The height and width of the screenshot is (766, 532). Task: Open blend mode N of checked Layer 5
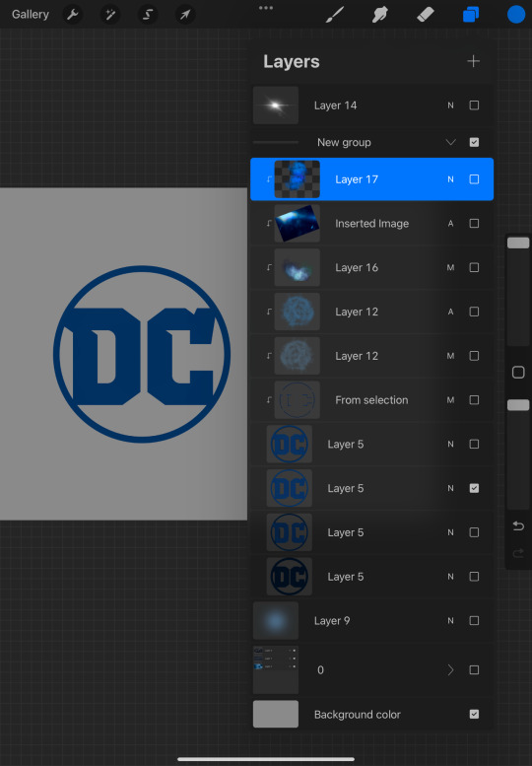point(450,488)
